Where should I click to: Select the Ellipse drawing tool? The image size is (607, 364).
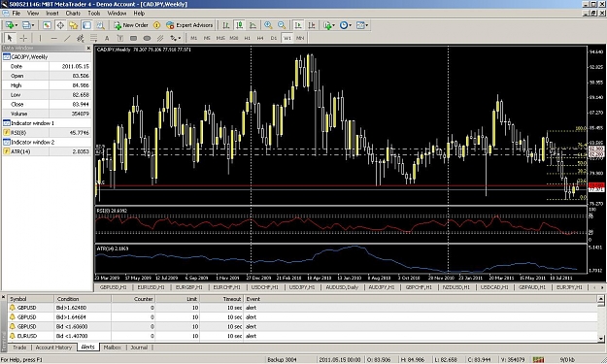tap(147, 38)
